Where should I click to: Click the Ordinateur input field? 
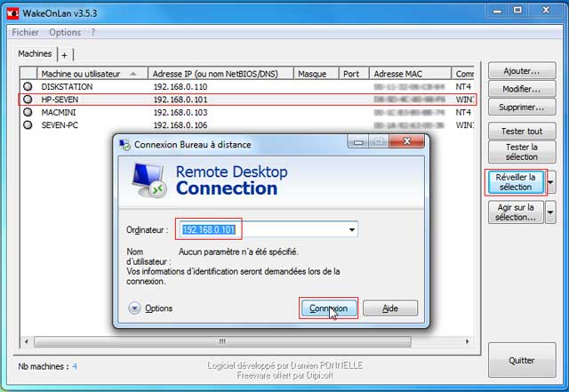[x=267, y=229]
